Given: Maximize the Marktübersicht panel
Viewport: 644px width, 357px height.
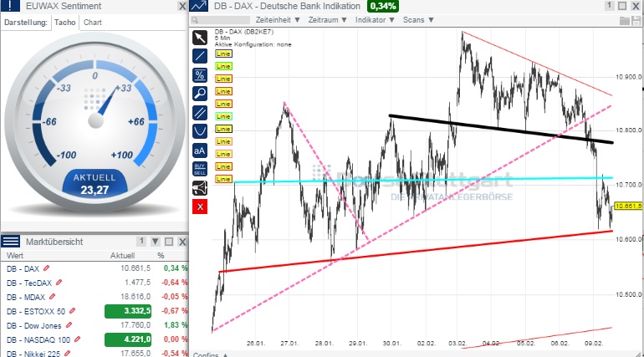Looking at the screenshot, I should point(169,242).
